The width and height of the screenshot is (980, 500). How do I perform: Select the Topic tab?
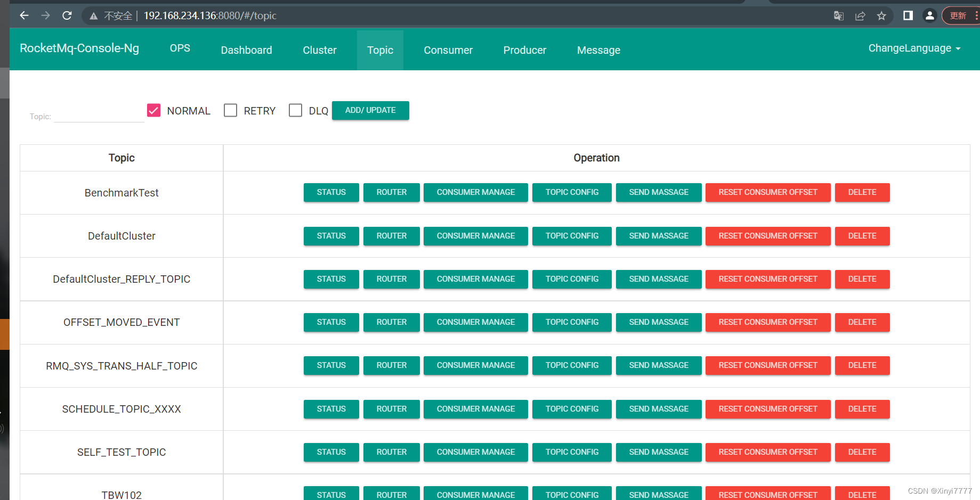click(380, 50)
